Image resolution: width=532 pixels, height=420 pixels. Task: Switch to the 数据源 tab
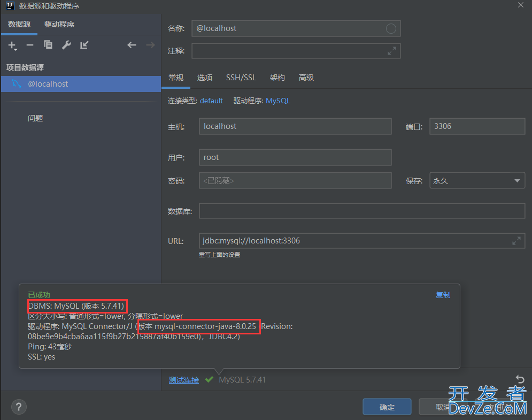pos(19,25)
